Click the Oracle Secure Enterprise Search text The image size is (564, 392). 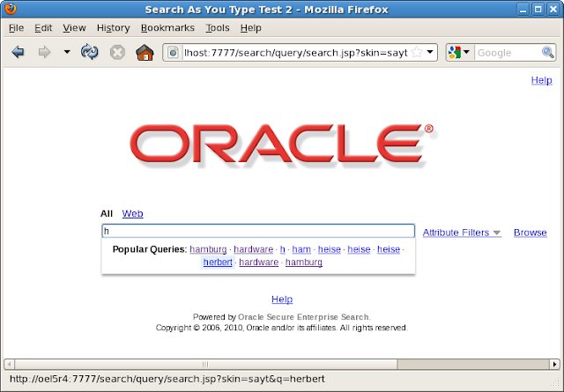pos(303,317)
